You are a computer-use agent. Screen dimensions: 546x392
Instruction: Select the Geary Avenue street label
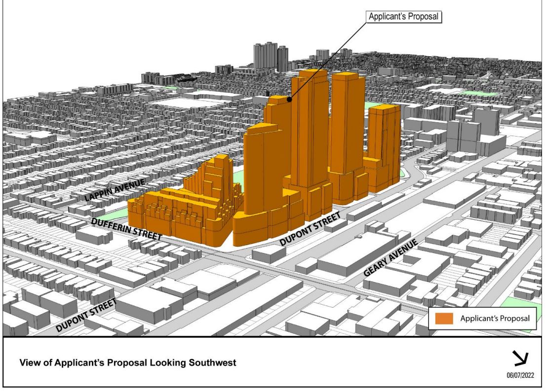tap(390, 258)
